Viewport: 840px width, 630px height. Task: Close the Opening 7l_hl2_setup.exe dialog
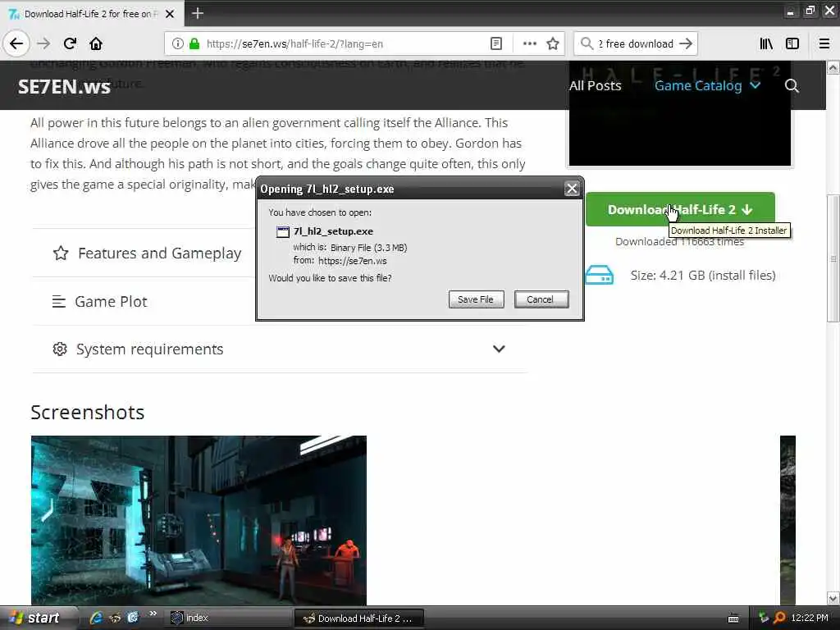pos(572,189)
